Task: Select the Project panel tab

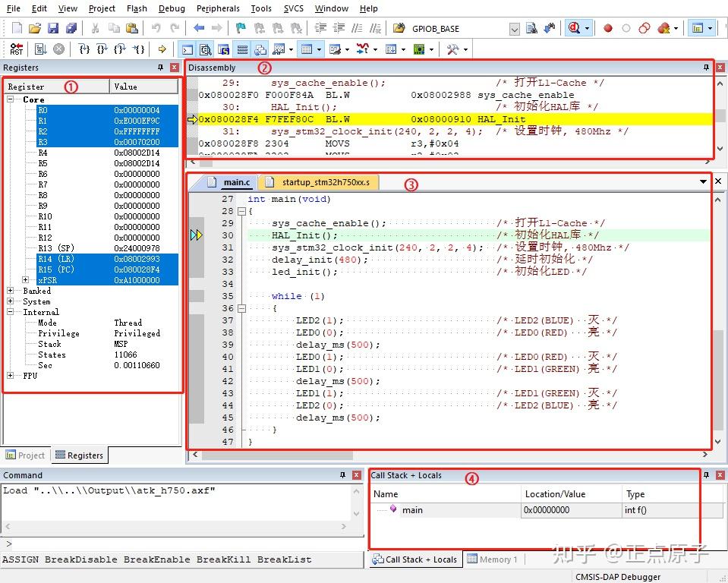Action: (26, 455)
